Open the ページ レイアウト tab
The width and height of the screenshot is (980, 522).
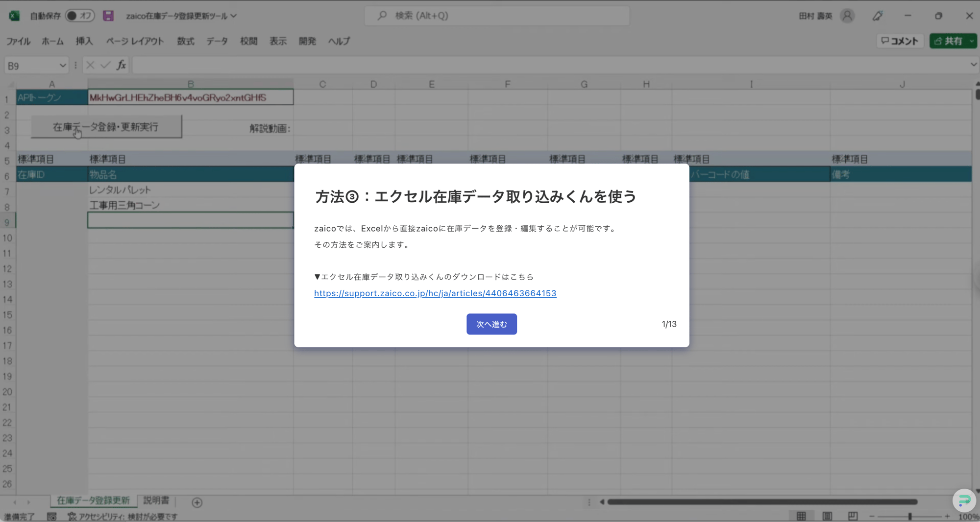point(135,41)
